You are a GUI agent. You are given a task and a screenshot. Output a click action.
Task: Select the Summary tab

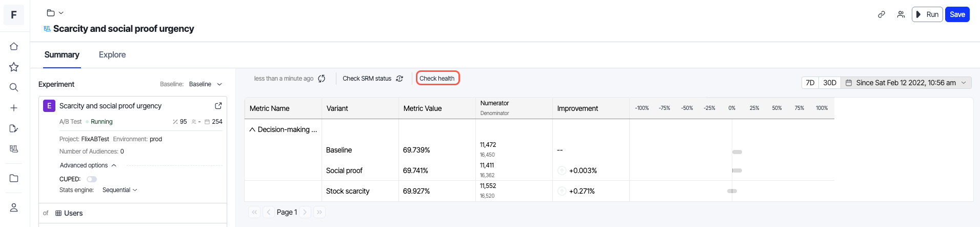click(x=62, y=55)
